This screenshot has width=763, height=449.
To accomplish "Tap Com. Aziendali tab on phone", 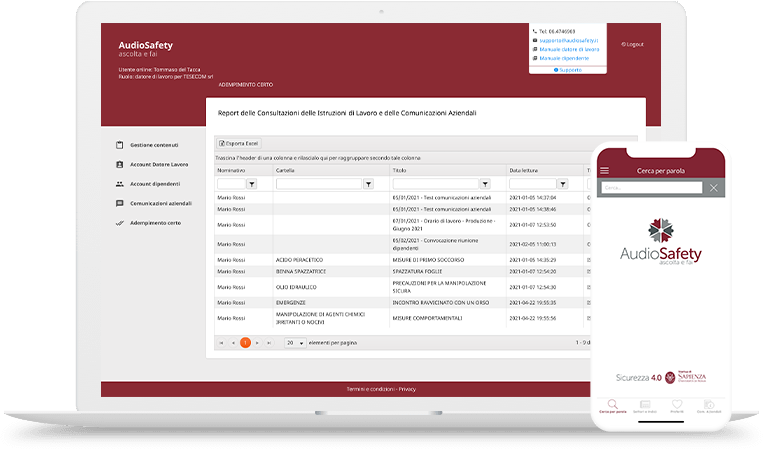I will (709, 407).
